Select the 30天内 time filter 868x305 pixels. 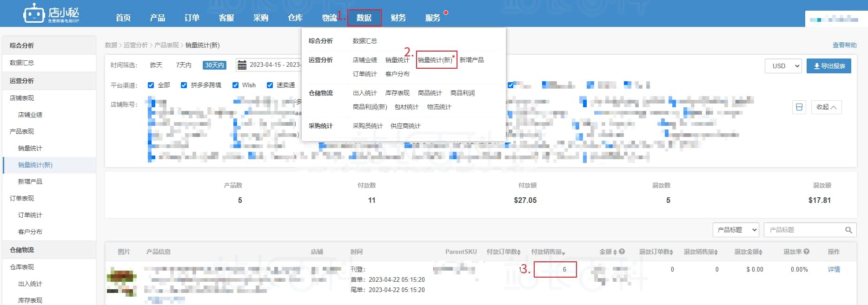pyautogui.click(x=214, y=65)
